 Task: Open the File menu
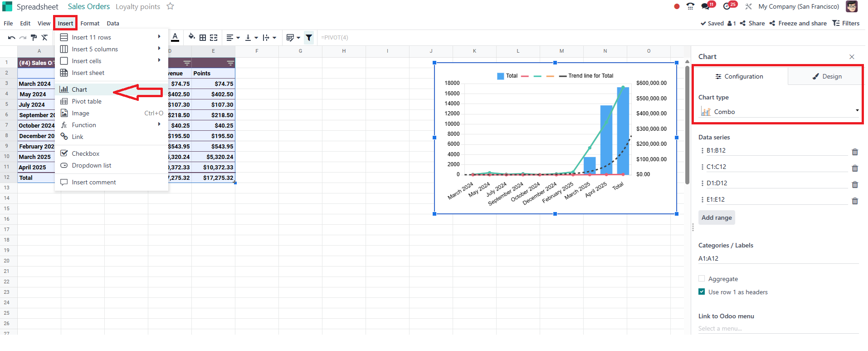tap(8, 23)
